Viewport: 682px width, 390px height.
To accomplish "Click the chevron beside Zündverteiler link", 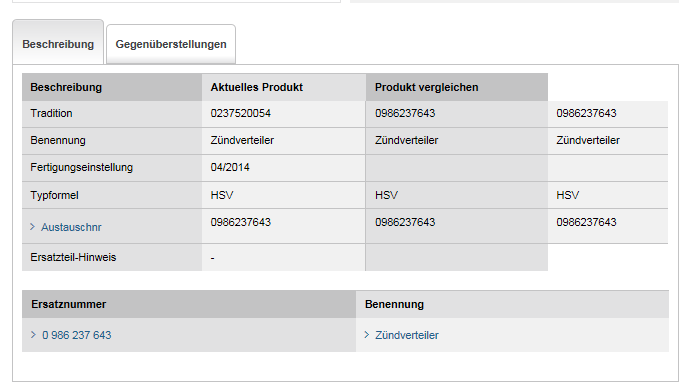I will pos(367,335).
